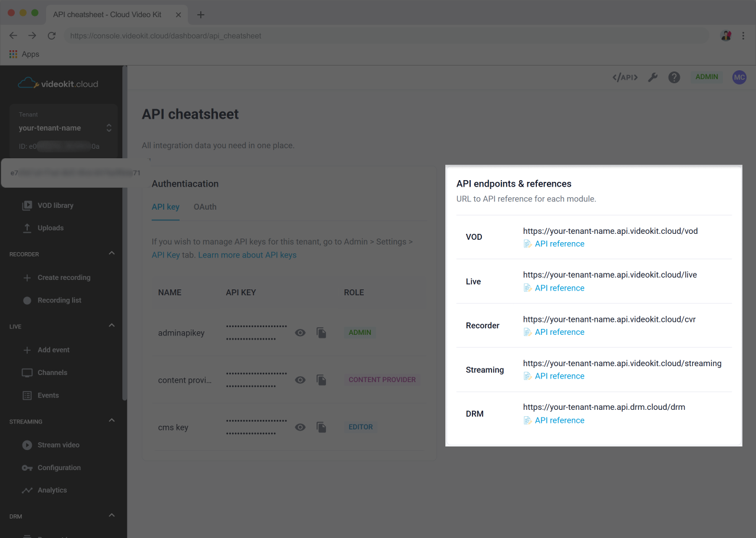Click the sidebar vertical scrollbar
756x538 pixels.
coord(124,233)
